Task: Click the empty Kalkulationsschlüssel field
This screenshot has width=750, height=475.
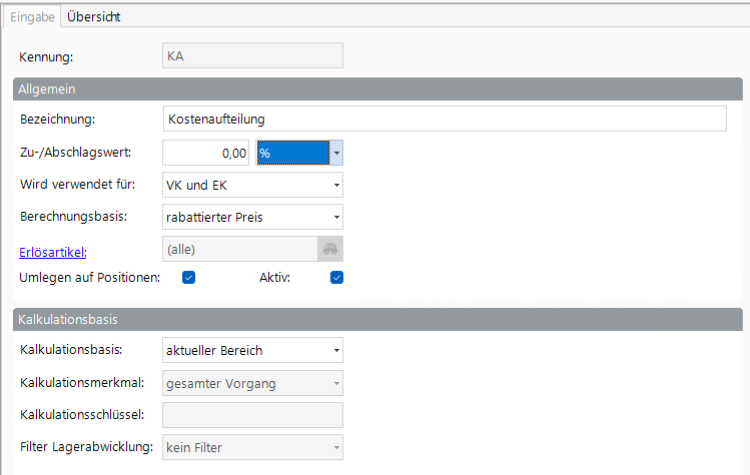Action: point(252,415)
